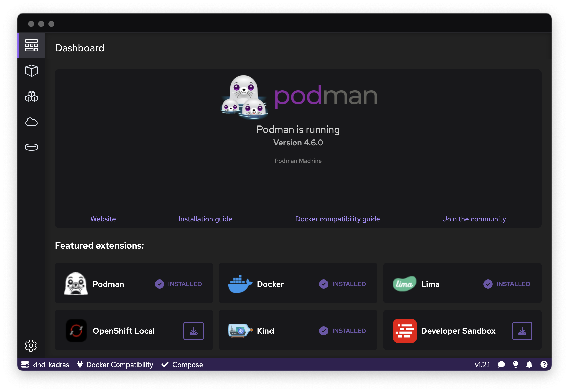Expand the Developer Sandbox install options

(x=522, y=331)
